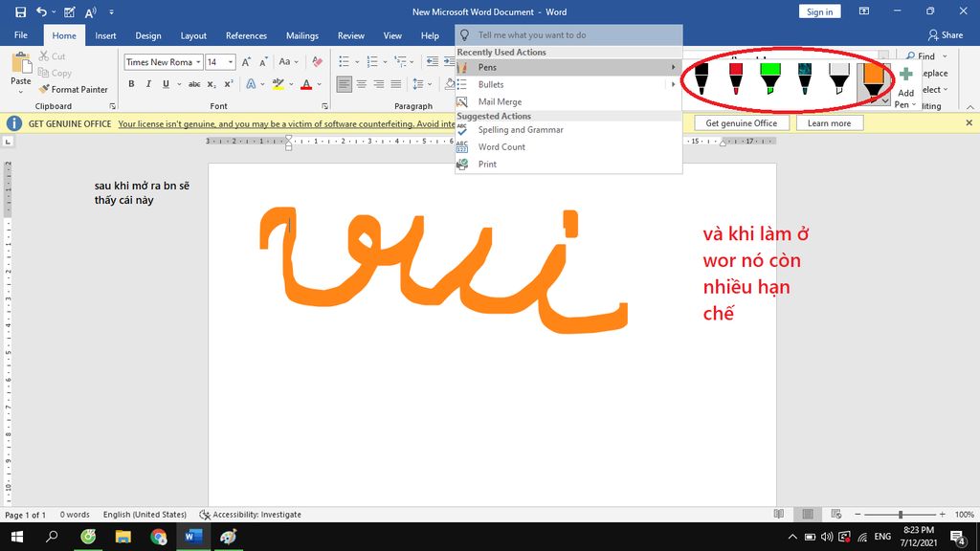Launch the Font dialog box expander
Image resolution: width=980 pixels, height=551 pixels.
tap(324, 106)
